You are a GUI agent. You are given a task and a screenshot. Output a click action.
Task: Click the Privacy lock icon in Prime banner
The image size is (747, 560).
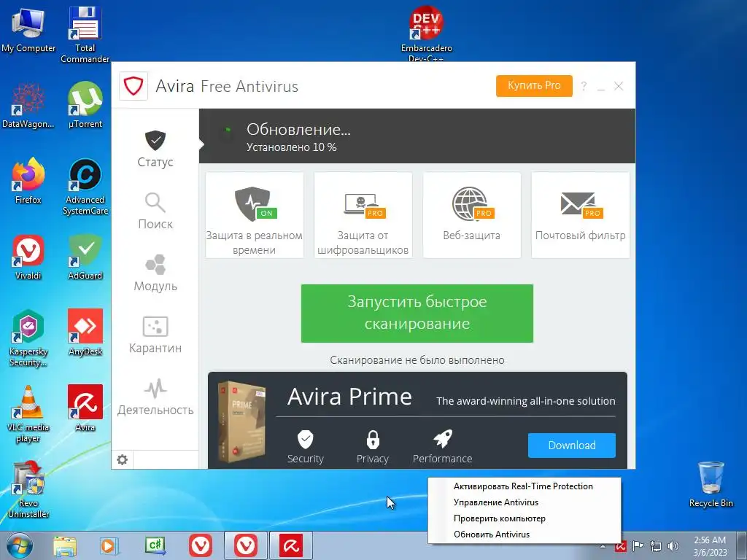point(373,439)
